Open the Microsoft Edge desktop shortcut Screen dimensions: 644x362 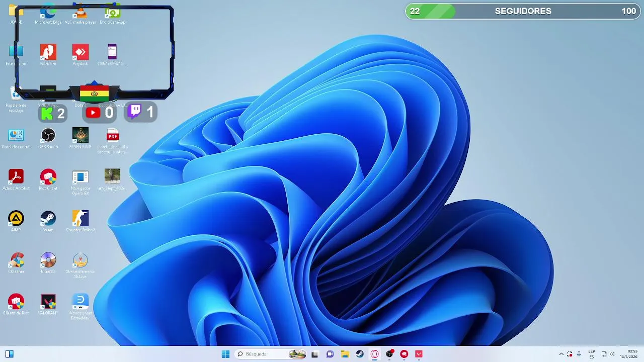[48, 14]
